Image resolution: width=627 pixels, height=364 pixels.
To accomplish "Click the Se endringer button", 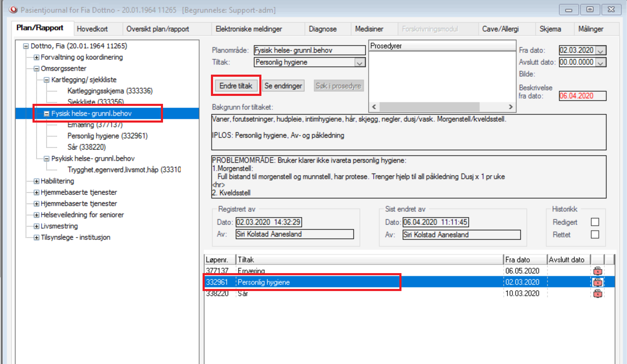I will tap(283, 86).
